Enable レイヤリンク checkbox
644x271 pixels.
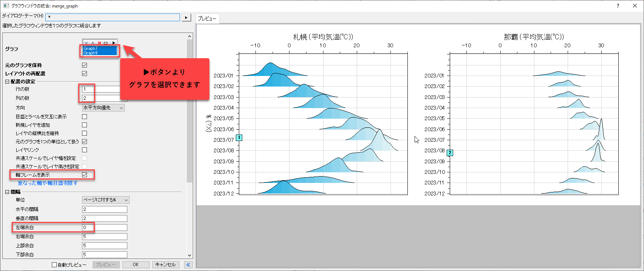pyautogui.click(x=85, y=150)
